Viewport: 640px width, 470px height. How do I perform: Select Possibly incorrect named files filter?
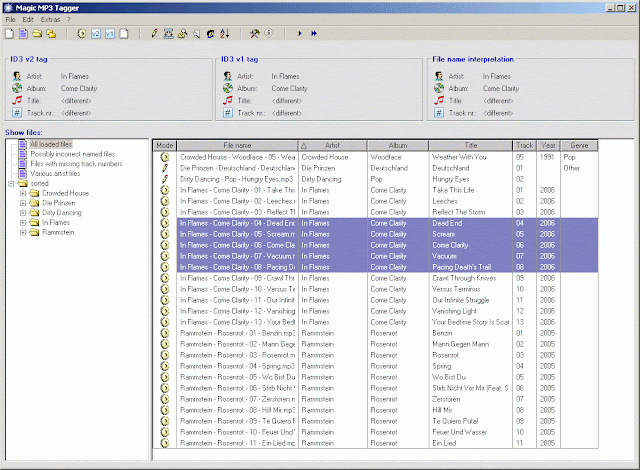pyautogui.click(x=73, y=154)
